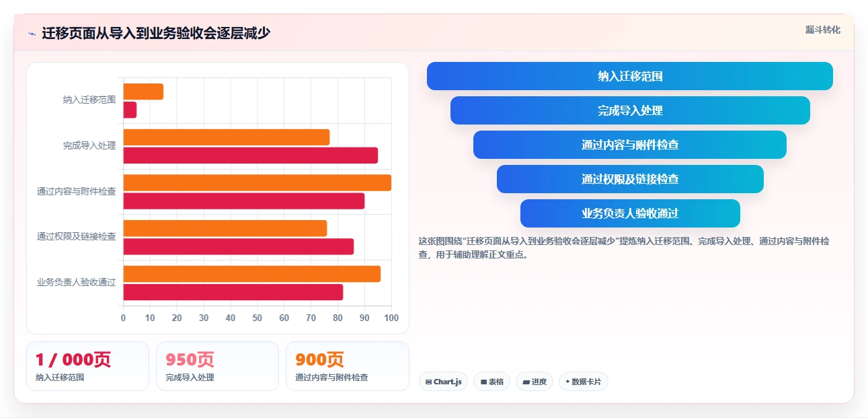This screenshot has width=868, height=418.
Task: Click the 纳入迁移范围 chart axis label
Action: (x=89, y=100)
